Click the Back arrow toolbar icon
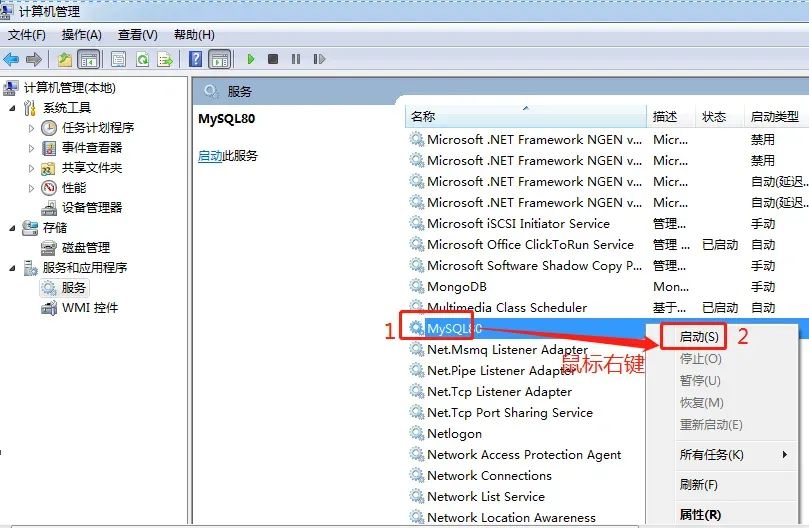 [11, 59]
